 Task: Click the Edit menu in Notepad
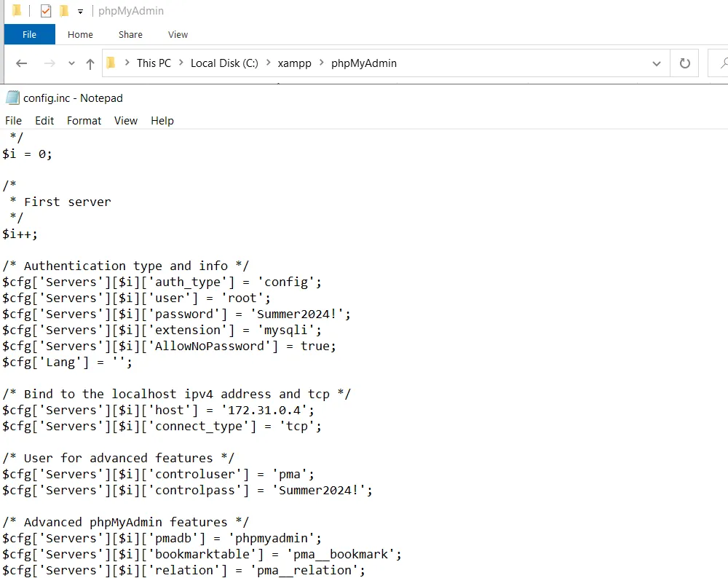coord(44,121)
